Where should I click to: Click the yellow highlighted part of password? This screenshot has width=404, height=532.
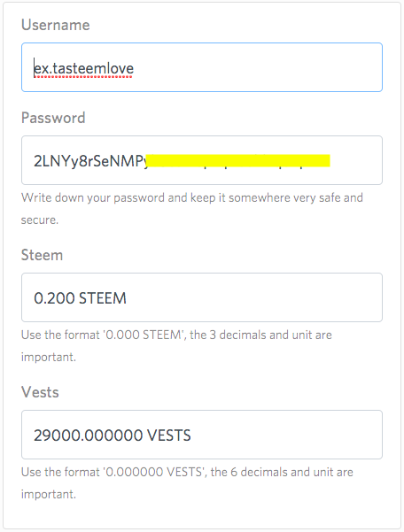(x=239, y=160)
